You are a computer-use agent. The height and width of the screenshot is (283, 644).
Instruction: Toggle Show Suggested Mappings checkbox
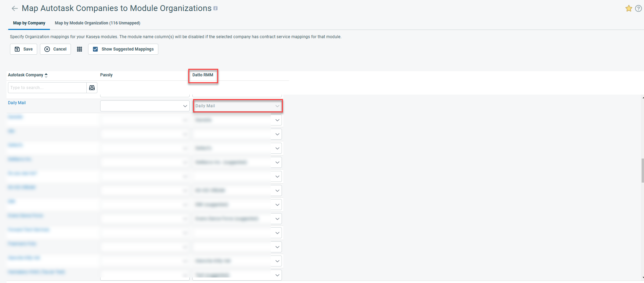pos(96,49)
